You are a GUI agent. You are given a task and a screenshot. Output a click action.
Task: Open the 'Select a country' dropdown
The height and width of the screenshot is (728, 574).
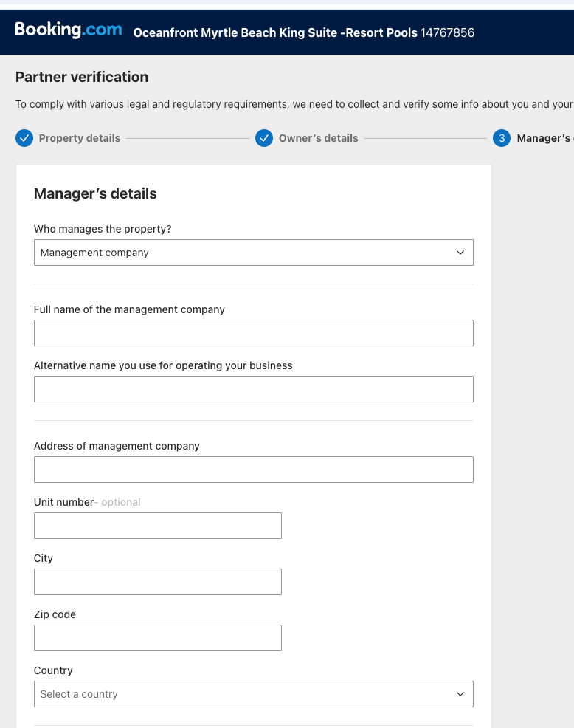tap(253, 694)
